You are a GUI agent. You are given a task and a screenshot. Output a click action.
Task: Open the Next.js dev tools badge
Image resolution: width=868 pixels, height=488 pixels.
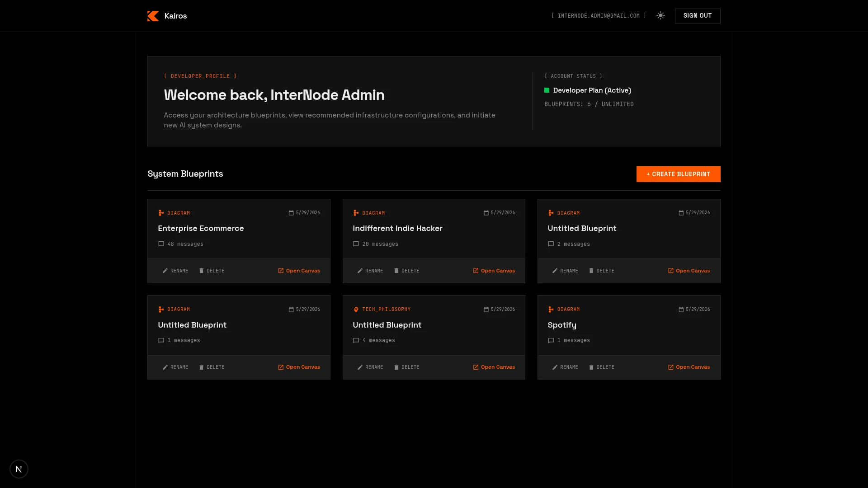(x=19, y=469)
